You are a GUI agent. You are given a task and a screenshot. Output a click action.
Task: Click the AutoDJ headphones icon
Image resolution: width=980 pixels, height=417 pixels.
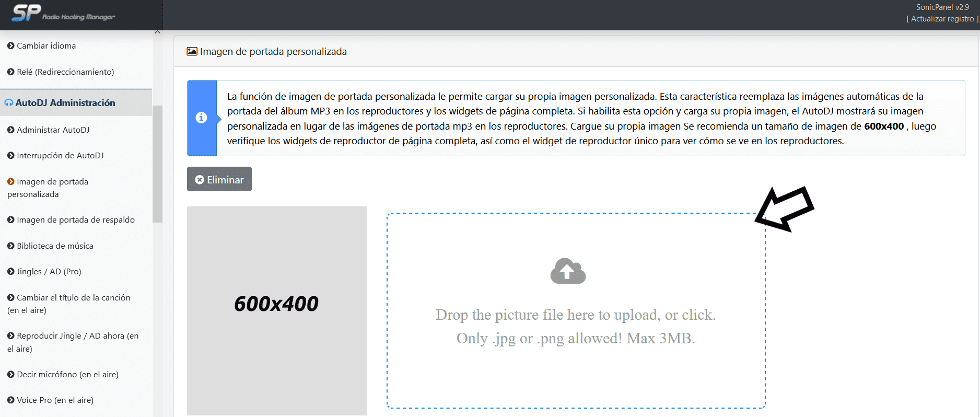9,103
